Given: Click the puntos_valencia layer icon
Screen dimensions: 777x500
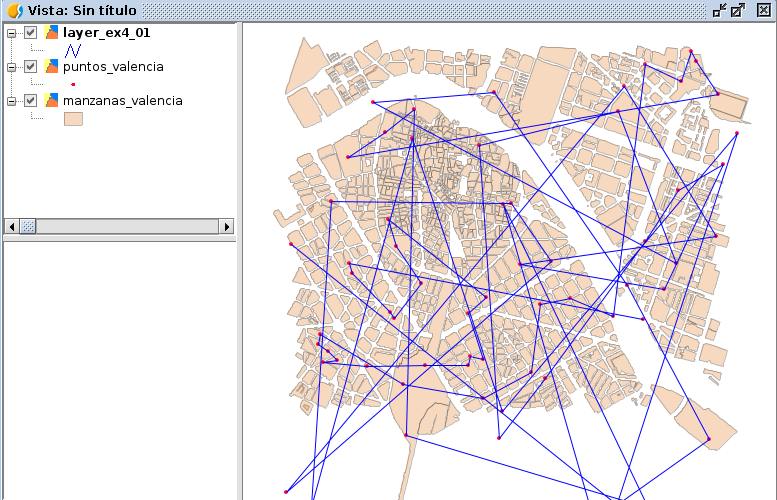Looking at the screenshot, I should [52, 66].
